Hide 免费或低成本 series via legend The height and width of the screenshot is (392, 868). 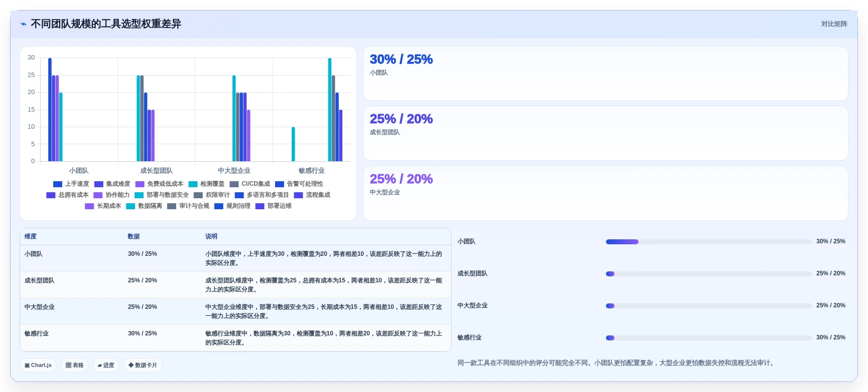[x=159, y=184]
